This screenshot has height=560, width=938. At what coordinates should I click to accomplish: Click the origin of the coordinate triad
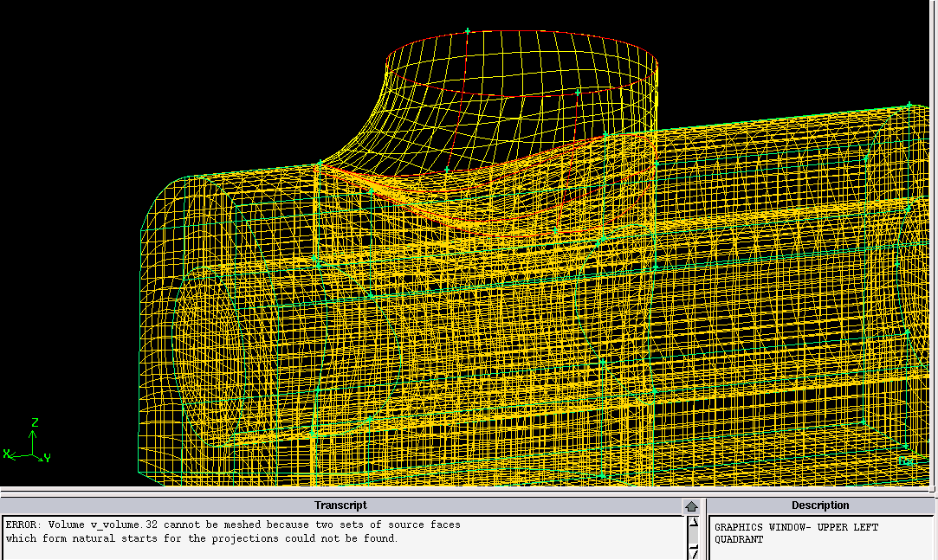[34, 454]
